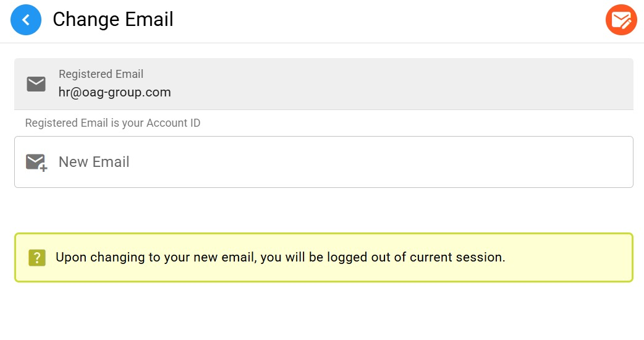Focus the New Email input field
Screen dimensions: 644x340
pos(346,162)
